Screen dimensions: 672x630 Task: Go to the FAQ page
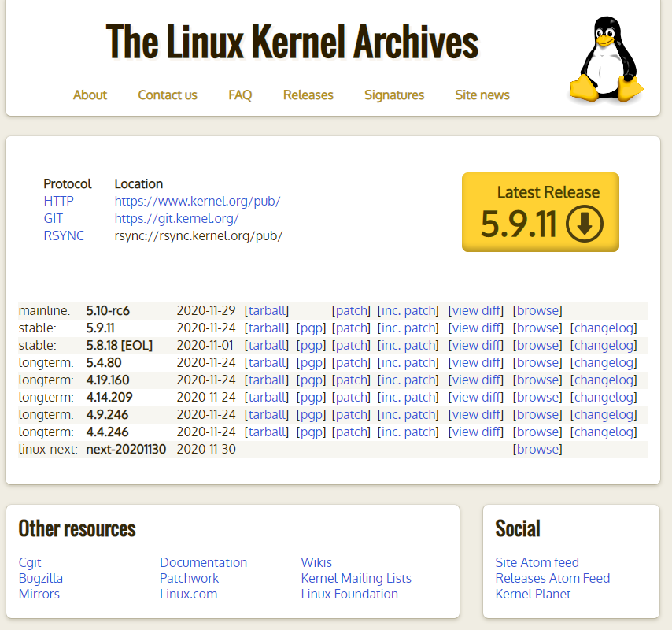[x=240, y=94]
